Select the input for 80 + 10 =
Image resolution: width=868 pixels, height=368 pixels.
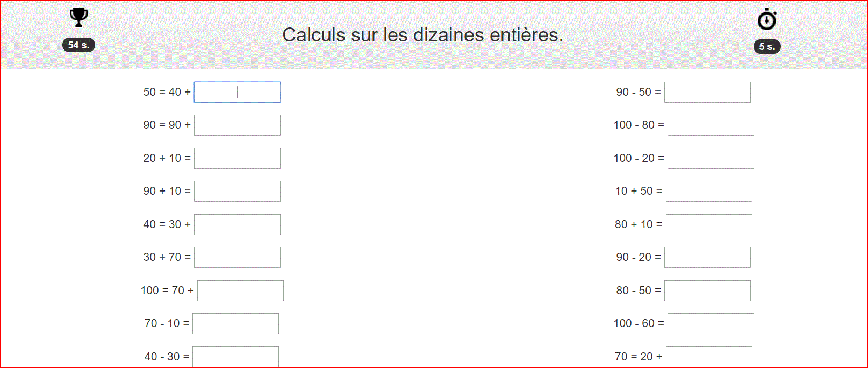pos(709,224)
